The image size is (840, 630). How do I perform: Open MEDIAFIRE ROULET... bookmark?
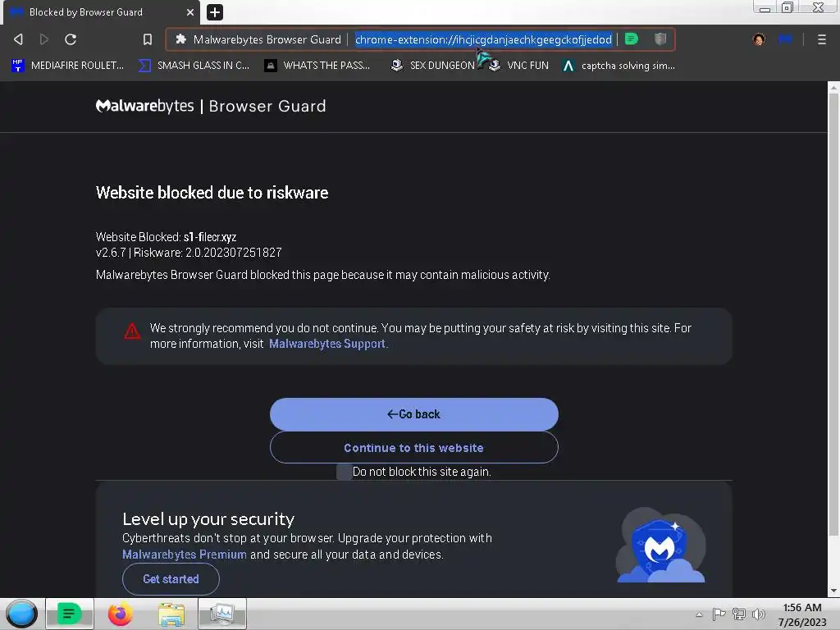[67, 66]
